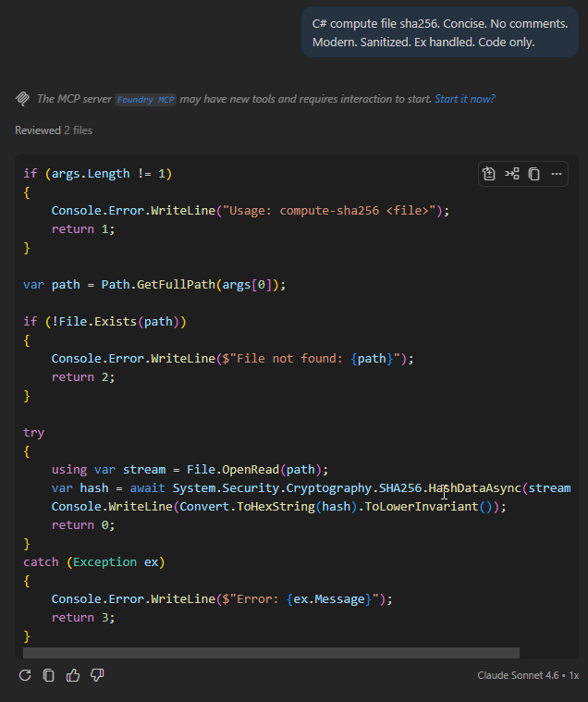Image resolution: width=588 pixels, height=702 pixels.
Task: Click Path.GetFullPath in the code
Action: click(158, 285)
